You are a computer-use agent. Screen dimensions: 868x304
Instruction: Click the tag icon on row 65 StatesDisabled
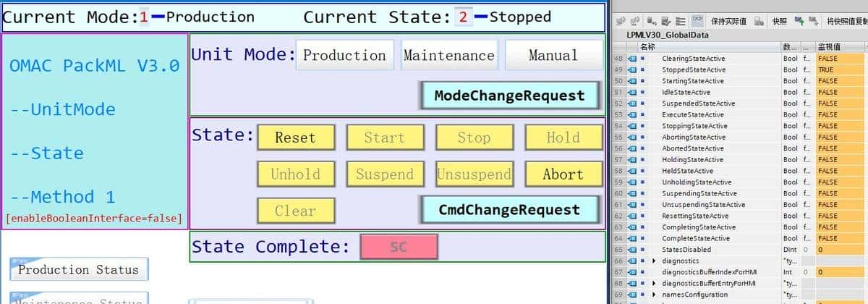pos(631,249)
